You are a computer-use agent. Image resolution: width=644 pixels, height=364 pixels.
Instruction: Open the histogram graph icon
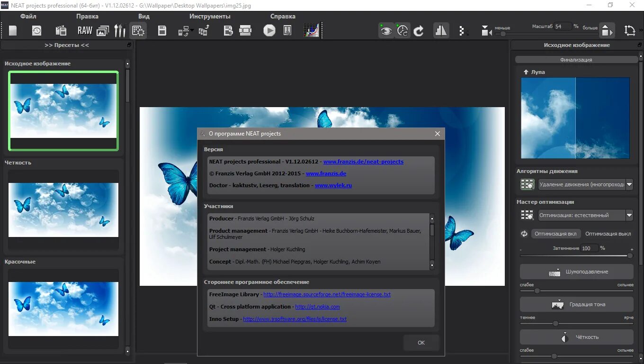tap(311, 31)
